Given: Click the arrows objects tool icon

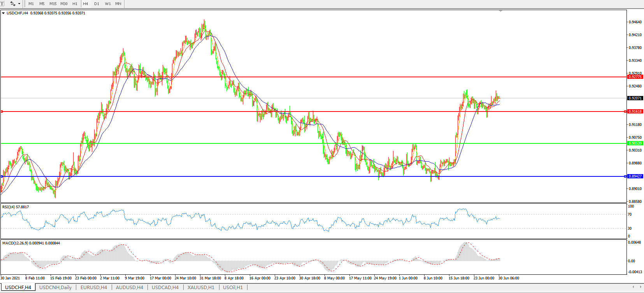Looking at the screenshot, I should (x=13, y=3).
